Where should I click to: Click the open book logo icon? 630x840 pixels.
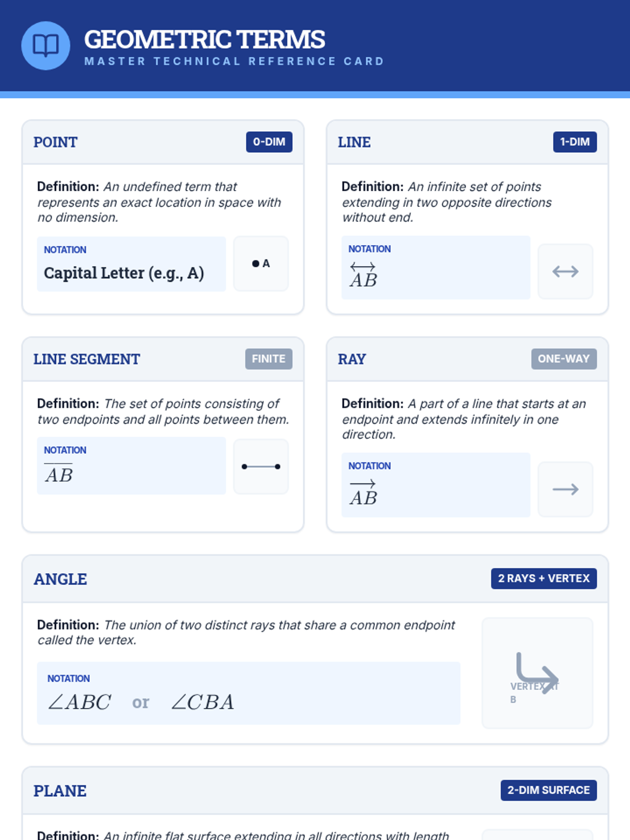46,46
